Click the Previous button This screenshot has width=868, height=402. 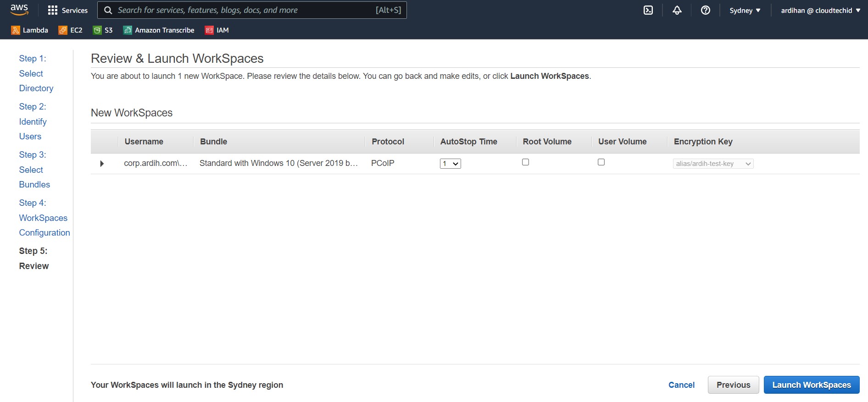pos(733,385)
